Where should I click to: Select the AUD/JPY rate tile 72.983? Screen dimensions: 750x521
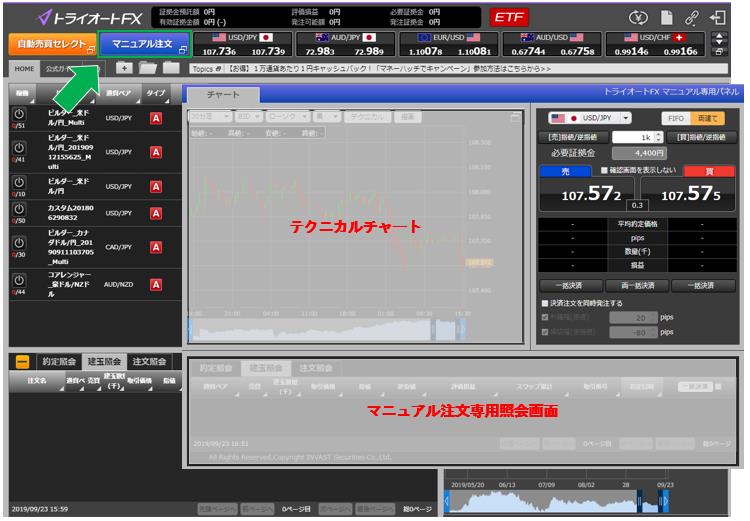pos(344,44)
